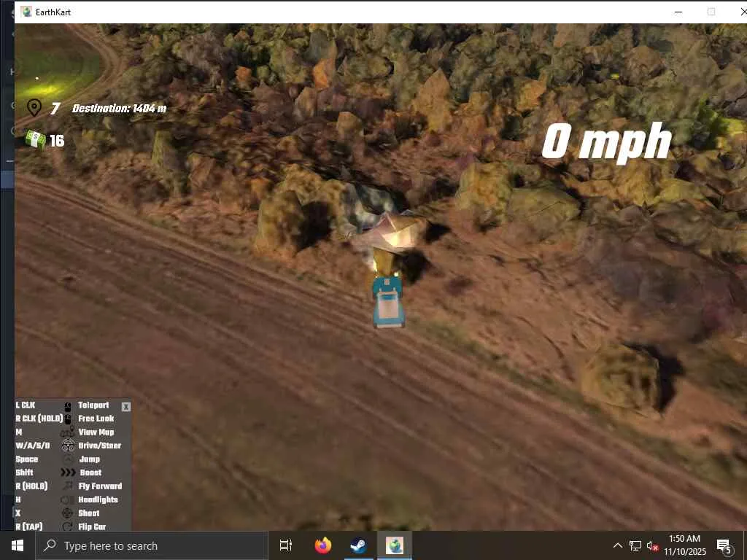Image resolution: width=747 pixels, height=560 pixels.
Task: Click the Headlights label
Action: 98,499
